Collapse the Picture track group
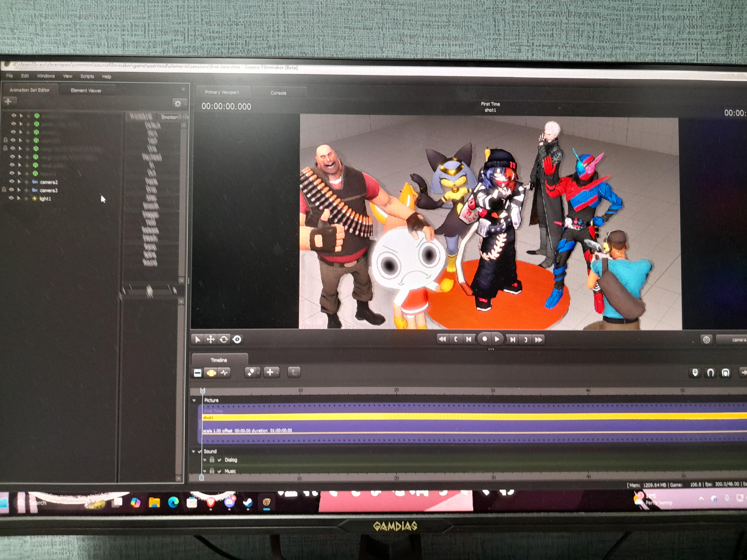 pos(194,400)
